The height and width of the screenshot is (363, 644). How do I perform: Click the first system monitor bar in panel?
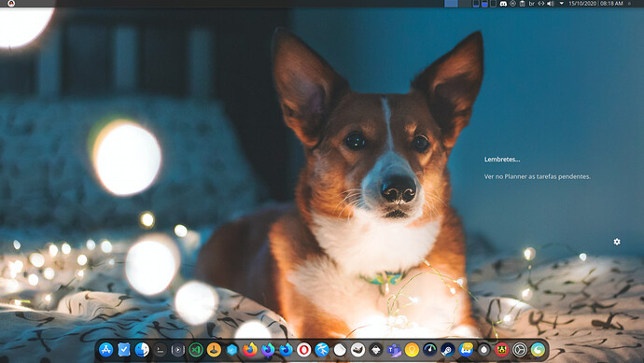click(476, 4)
